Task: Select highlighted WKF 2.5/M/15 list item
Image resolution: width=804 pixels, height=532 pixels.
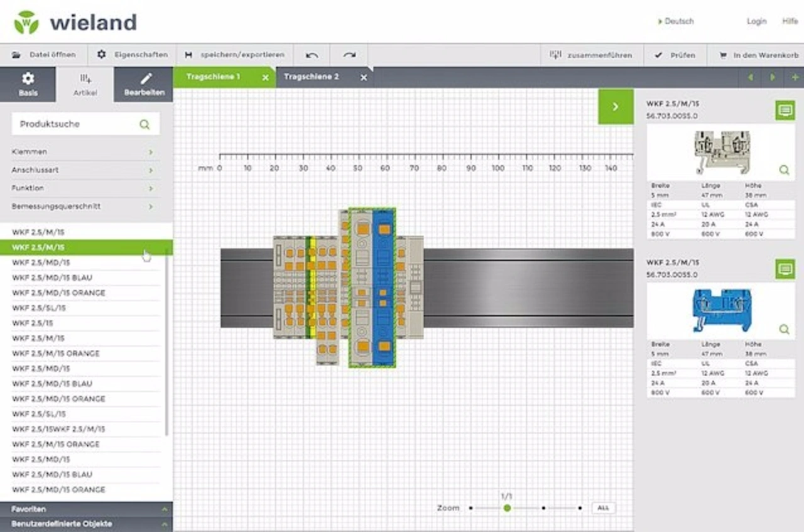Action: tap(86, 247)
